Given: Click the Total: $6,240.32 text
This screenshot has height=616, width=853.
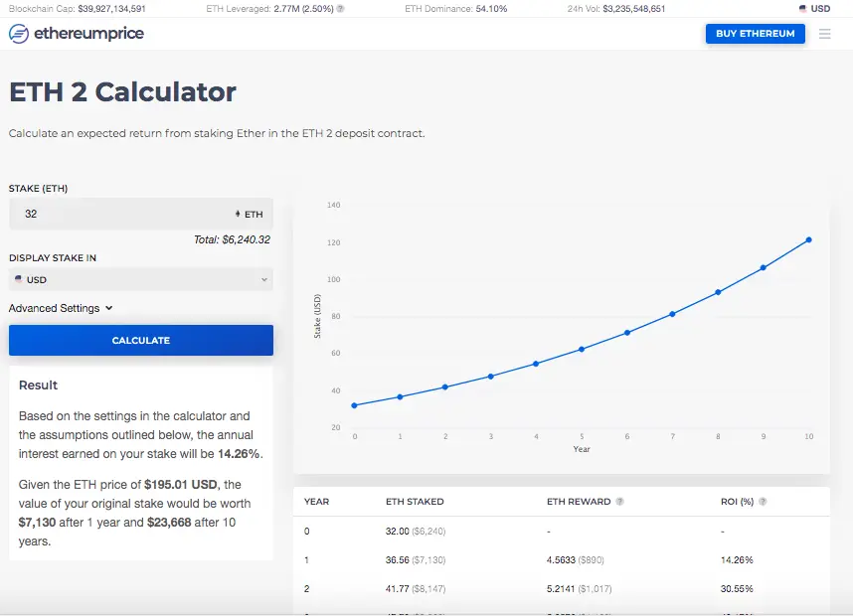Looking at the screenshot, I should click(x=233, y=239).
